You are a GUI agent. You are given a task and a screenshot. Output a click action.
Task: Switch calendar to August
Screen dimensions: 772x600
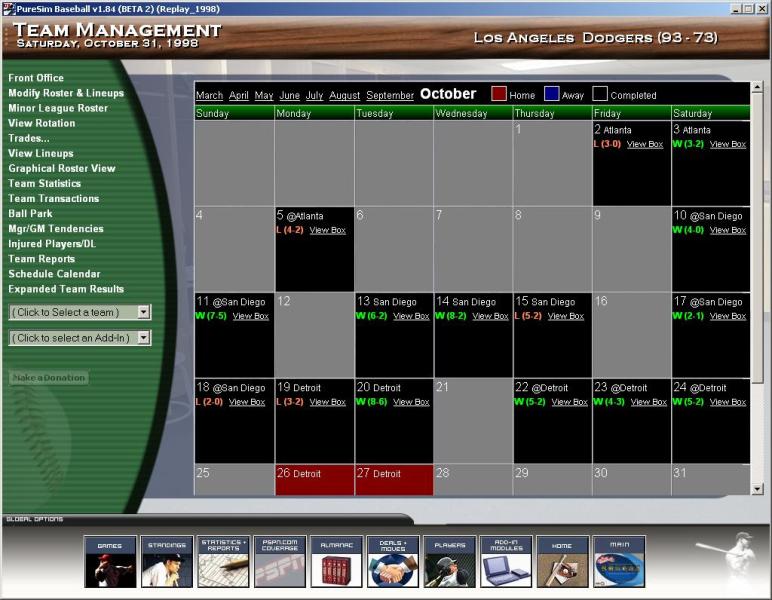[x=345, y=95]
